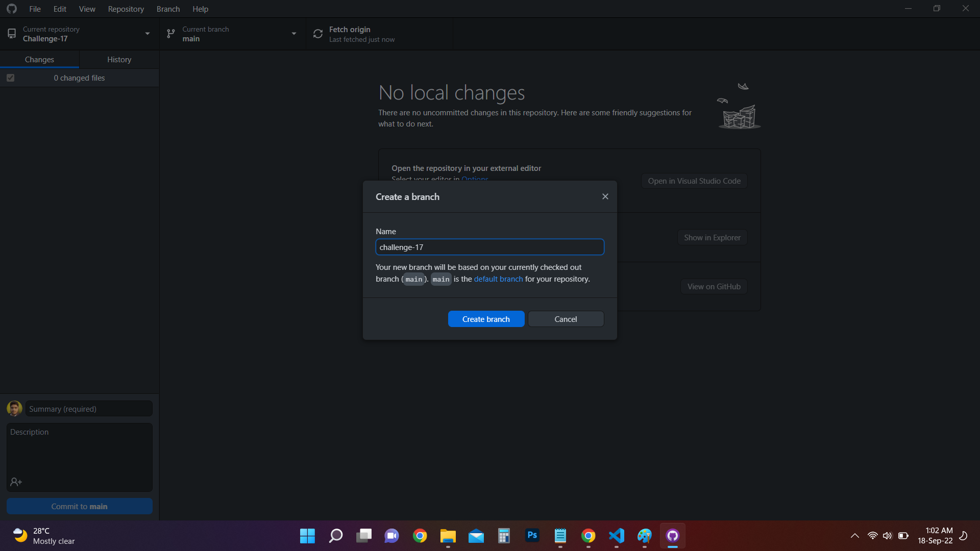Toggle the changed files checkbox

pos(11,78)
